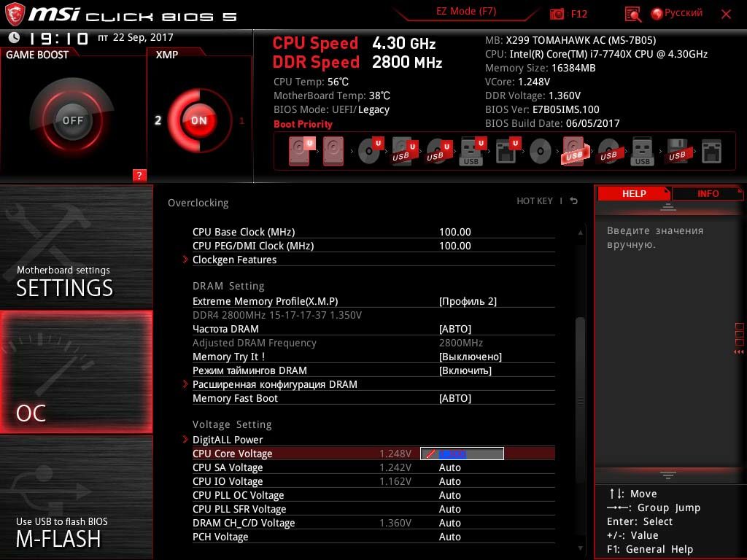This screenshot has width=747, height=560.
Task: Open the Частота DRAM [АВТО] dropdown
Action: tap(455, 329)
